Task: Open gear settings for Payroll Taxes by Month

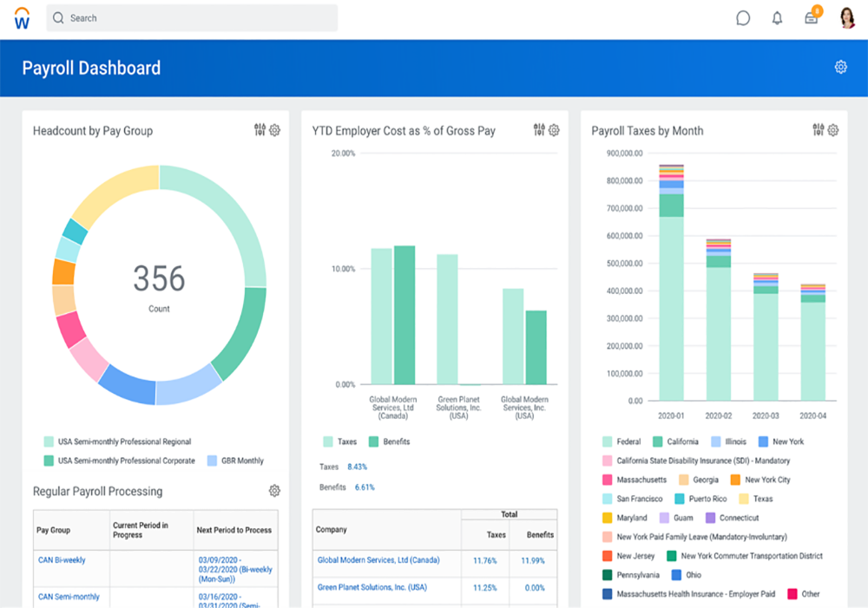Action: coord(833,130)
